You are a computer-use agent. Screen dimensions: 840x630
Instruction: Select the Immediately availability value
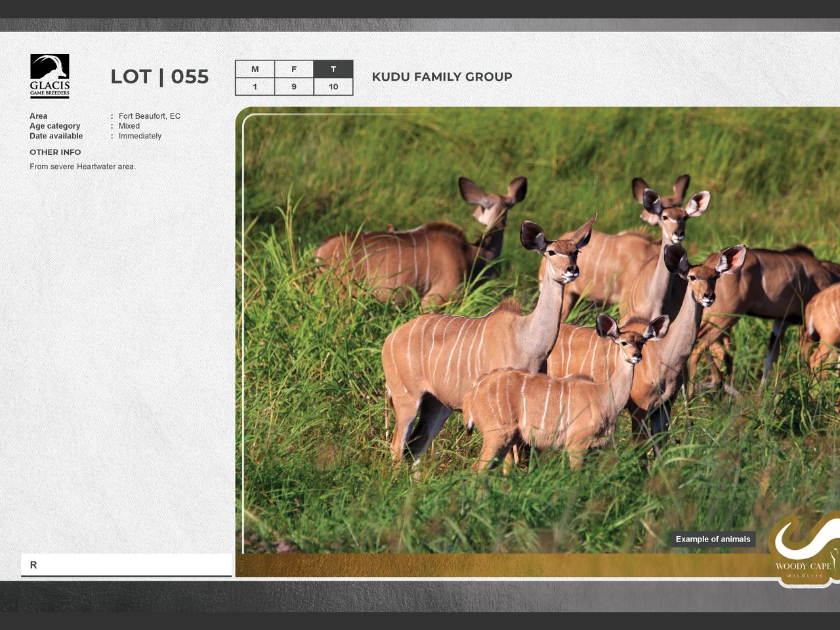tap(140, 136)
